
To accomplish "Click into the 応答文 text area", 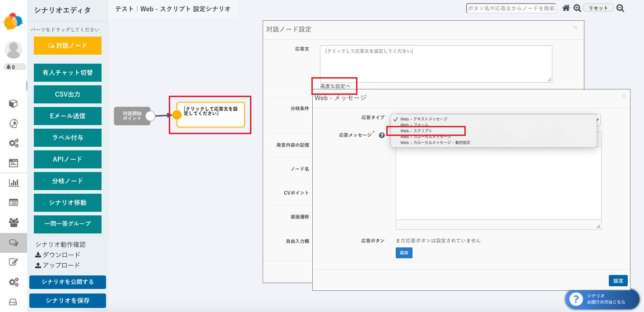I will tap(436, 64).
